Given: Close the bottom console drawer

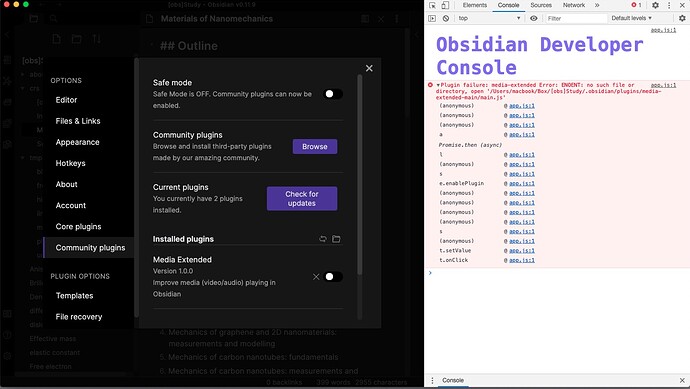Looking at the screenshot, I should 682,381.
